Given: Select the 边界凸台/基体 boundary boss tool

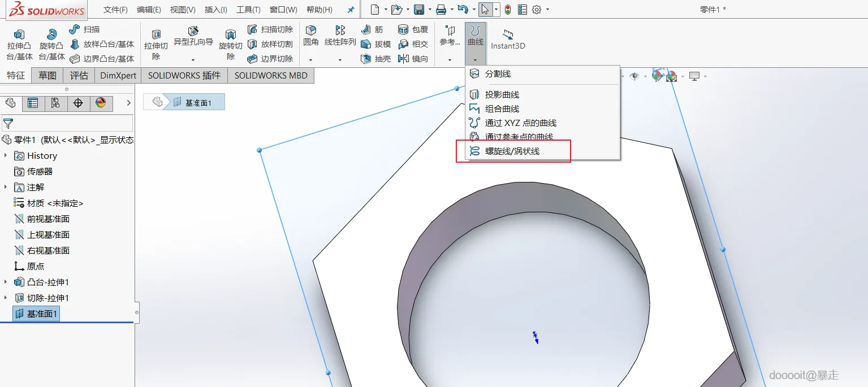Looking at the screenshot, I should [102, 59].
